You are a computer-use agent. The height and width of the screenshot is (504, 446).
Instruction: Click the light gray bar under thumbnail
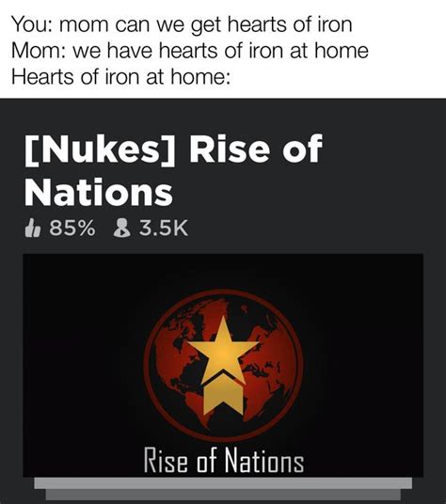click(x=223, y=483)
